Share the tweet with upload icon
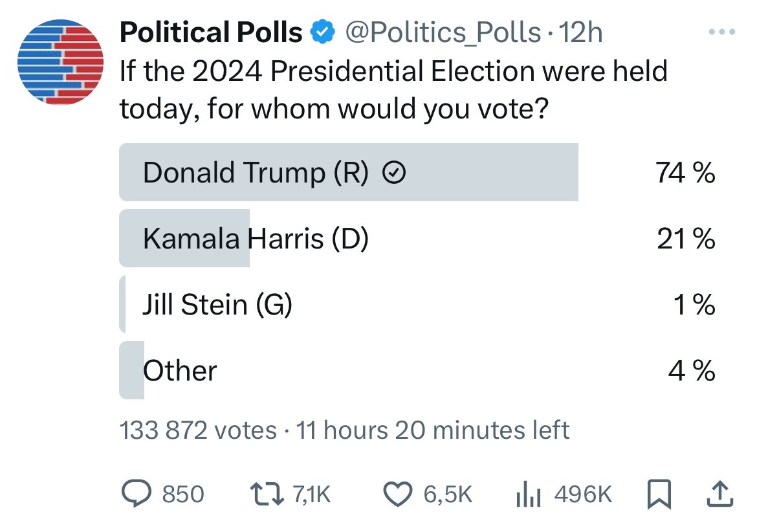Screen dimensions: 757x532 click(x=720, y=494)
